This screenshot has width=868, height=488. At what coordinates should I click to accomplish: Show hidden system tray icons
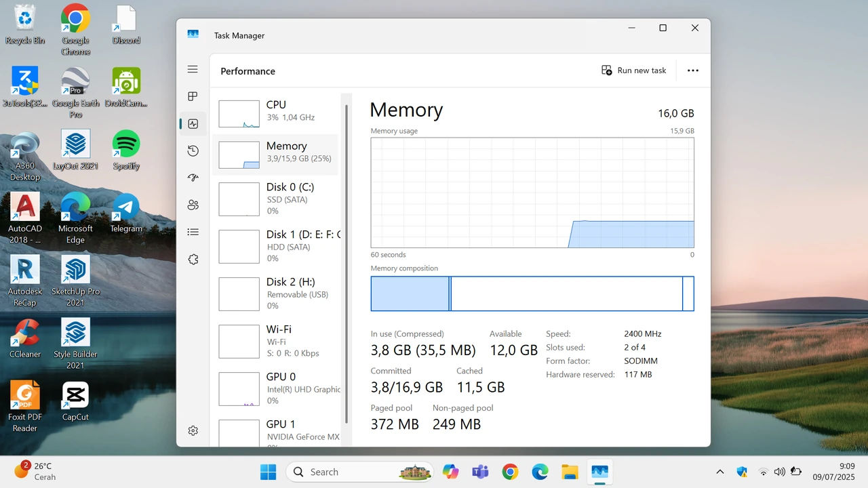tap(720, 472)
